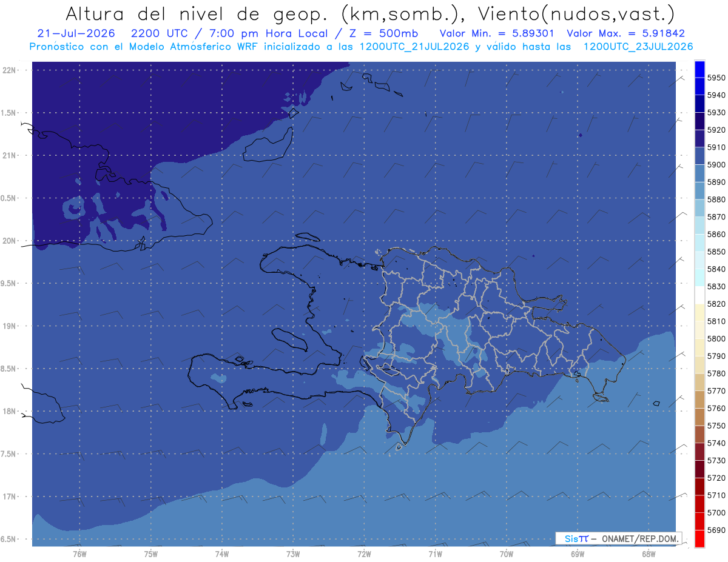
Task: Click the '69W' longitude axis label
Action: 577,554
